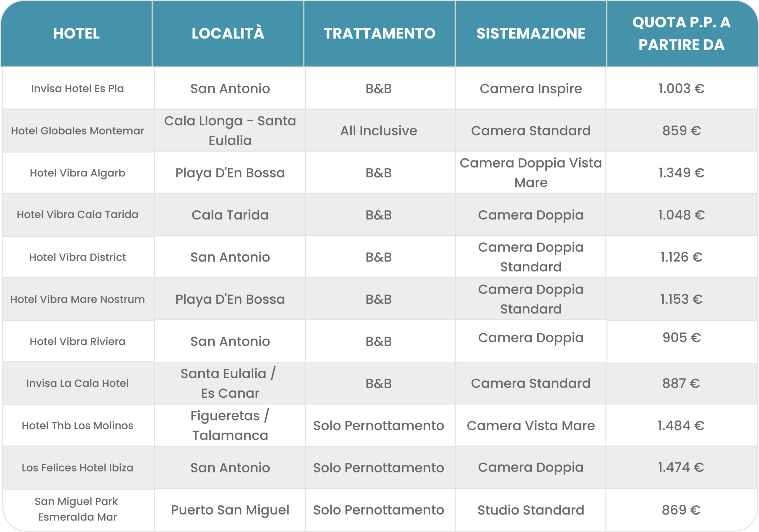The width and height of the screenshot is (759, 532).
Task: Click the QUOTA P.P. A PARTIRE DA header
Action: click(682, 34)
